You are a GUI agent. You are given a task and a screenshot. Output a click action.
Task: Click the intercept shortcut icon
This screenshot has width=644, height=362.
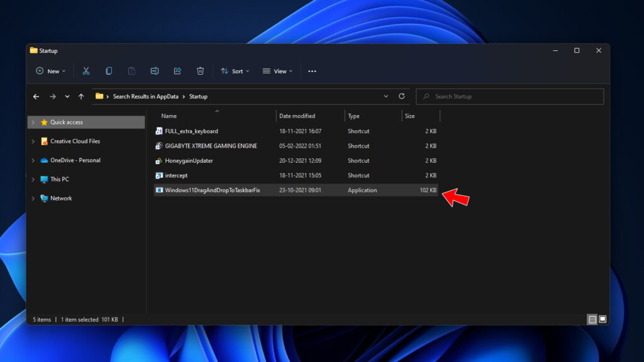(159, 175)
